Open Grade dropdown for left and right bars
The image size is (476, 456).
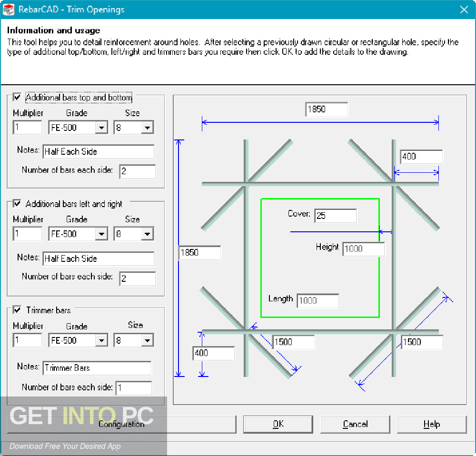click(x=101, y=234)
